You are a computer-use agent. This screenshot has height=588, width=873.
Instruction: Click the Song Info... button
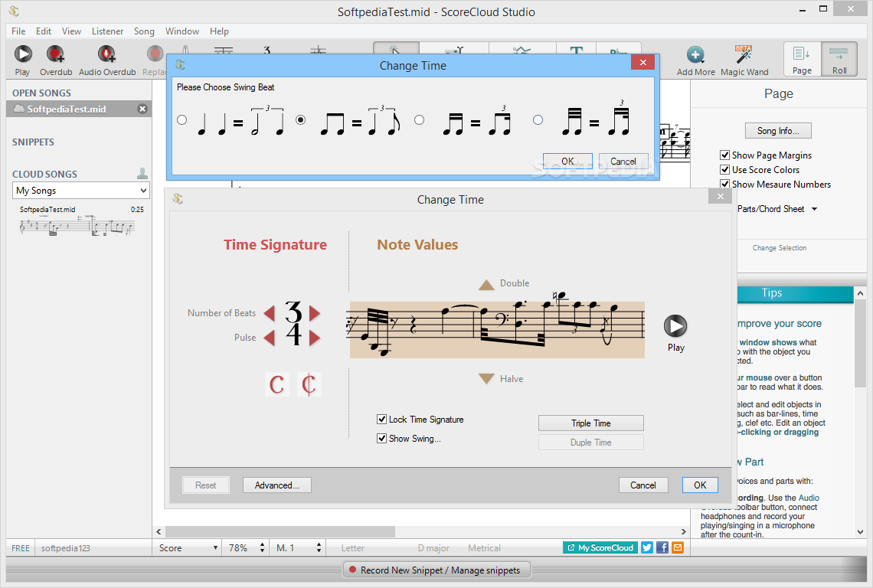(778, 131)
